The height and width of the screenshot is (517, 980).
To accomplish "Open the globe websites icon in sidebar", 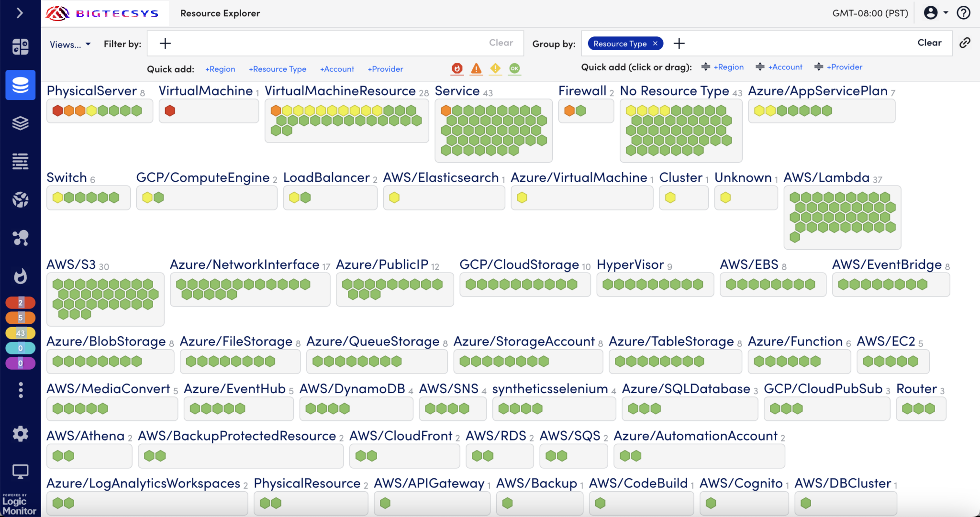I will click(20, 200).
